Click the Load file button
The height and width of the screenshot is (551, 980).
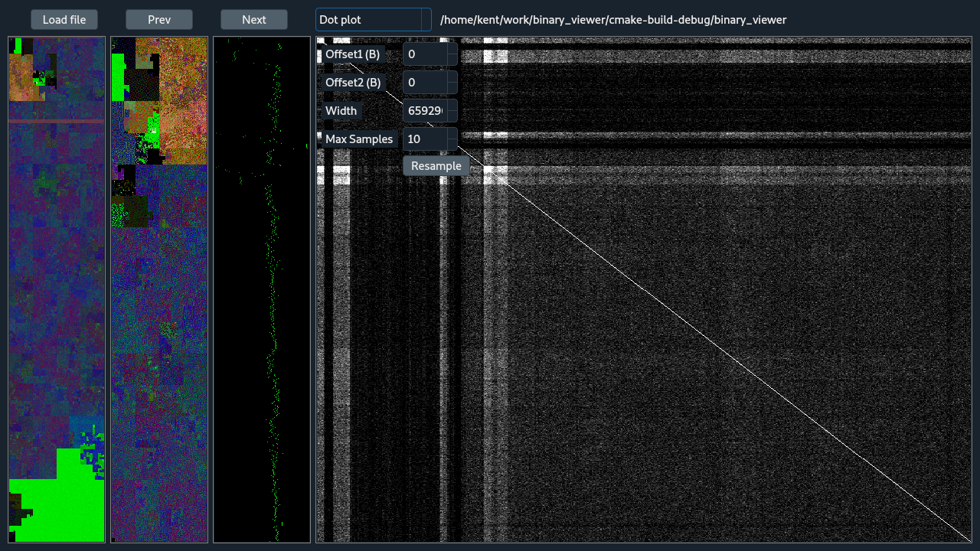[64, 20]
